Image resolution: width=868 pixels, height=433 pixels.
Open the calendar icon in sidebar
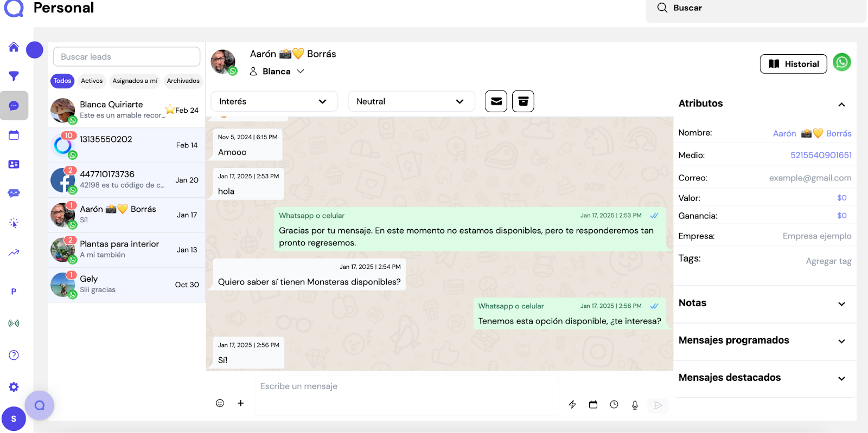14,135
